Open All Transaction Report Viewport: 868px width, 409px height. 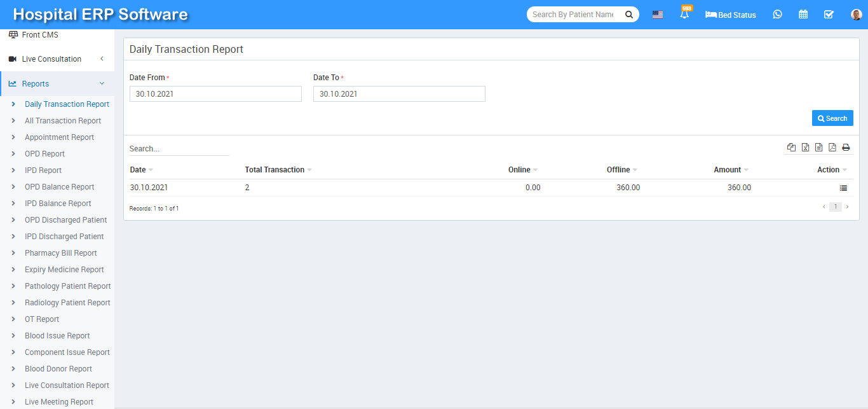(62, 121)
